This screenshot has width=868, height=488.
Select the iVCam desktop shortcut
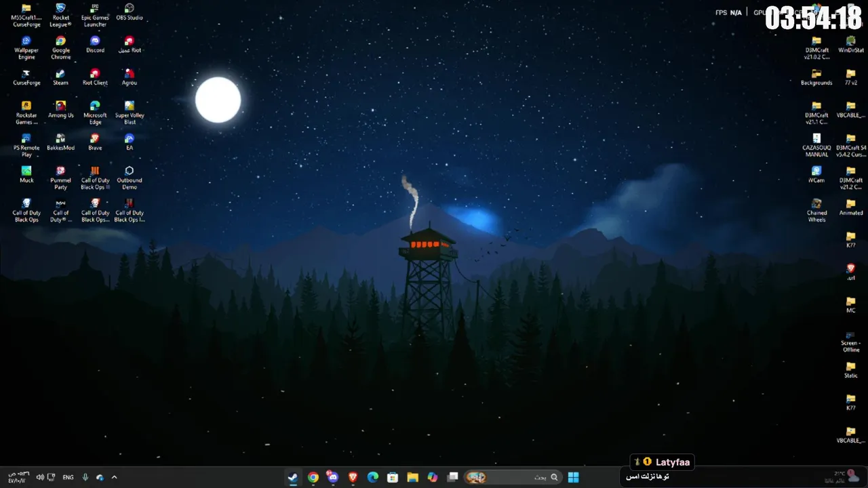click(x=816, y=176)
